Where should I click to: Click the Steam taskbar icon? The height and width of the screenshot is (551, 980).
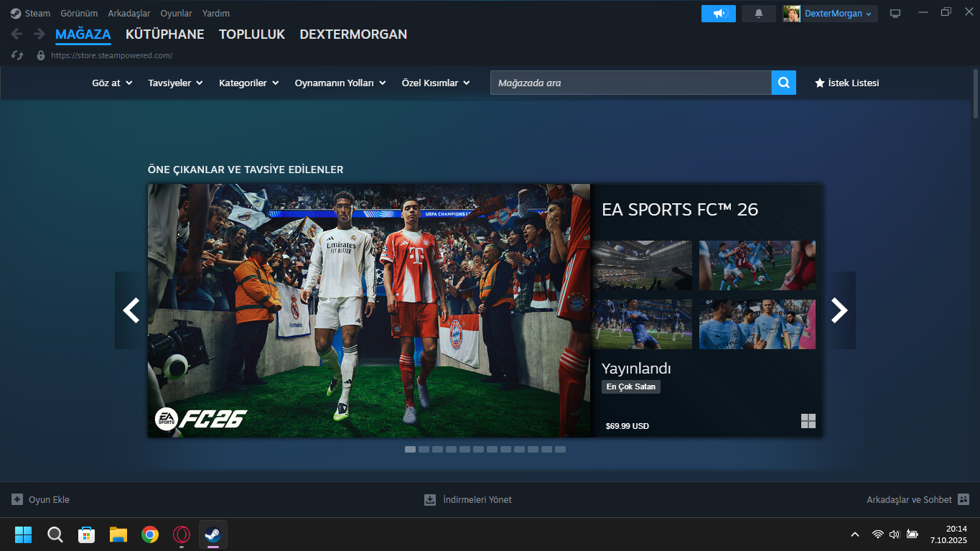point(213,534)
